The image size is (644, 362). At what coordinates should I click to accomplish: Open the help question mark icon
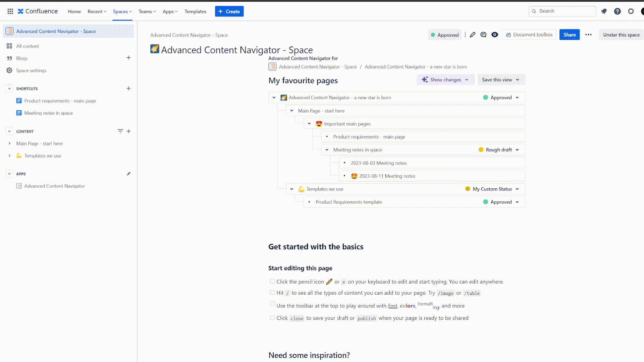(617, 11)
